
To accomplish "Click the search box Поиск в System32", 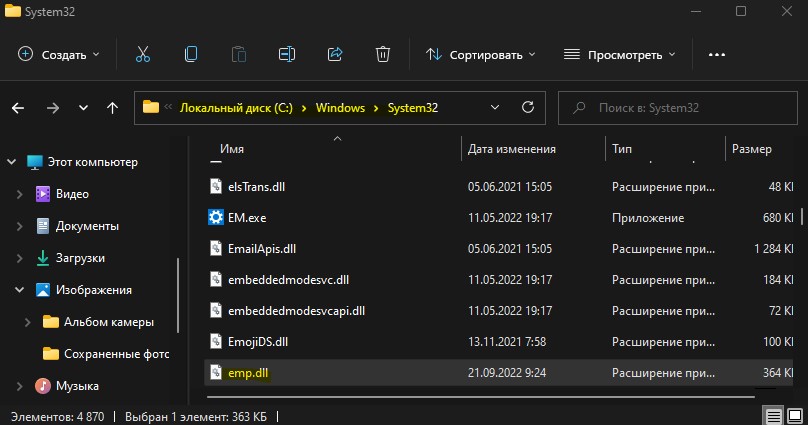I will click(680, 107).
